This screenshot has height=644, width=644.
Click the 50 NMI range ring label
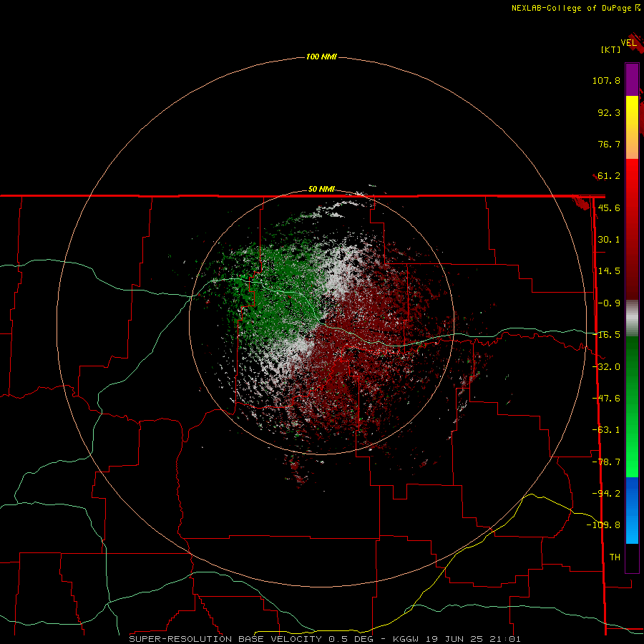(321, 189)
